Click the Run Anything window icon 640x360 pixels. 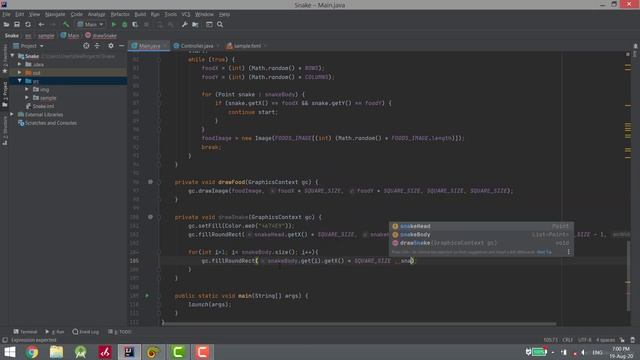coord(209,24)
